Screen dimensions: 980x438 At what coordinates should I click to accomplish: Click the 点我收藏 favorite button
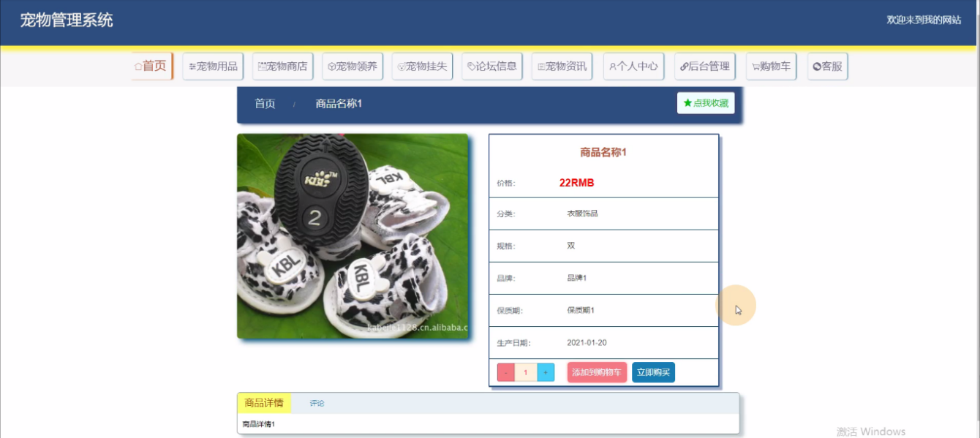(x=706, y=103)
